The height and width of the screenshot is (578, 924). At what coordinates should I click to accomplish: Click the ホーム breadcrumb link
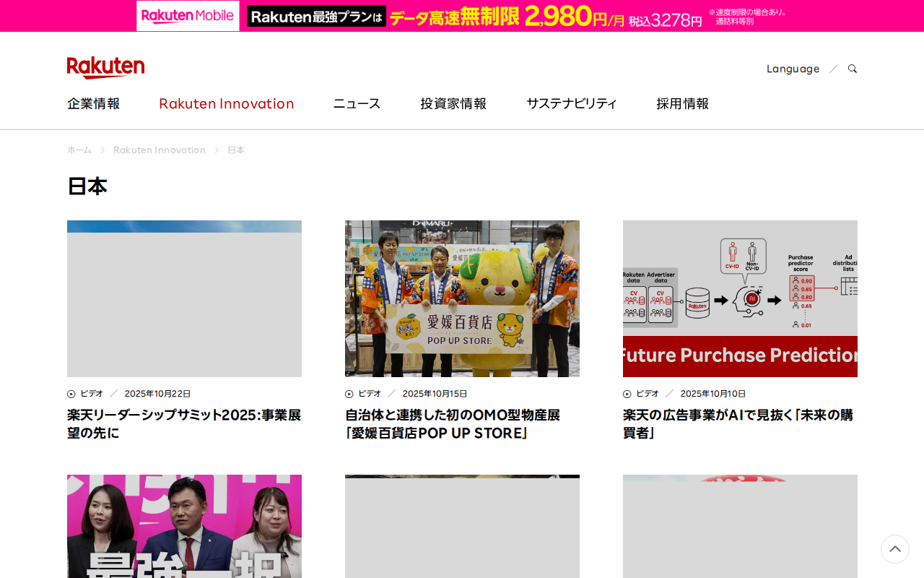click(x=79, y=150)
